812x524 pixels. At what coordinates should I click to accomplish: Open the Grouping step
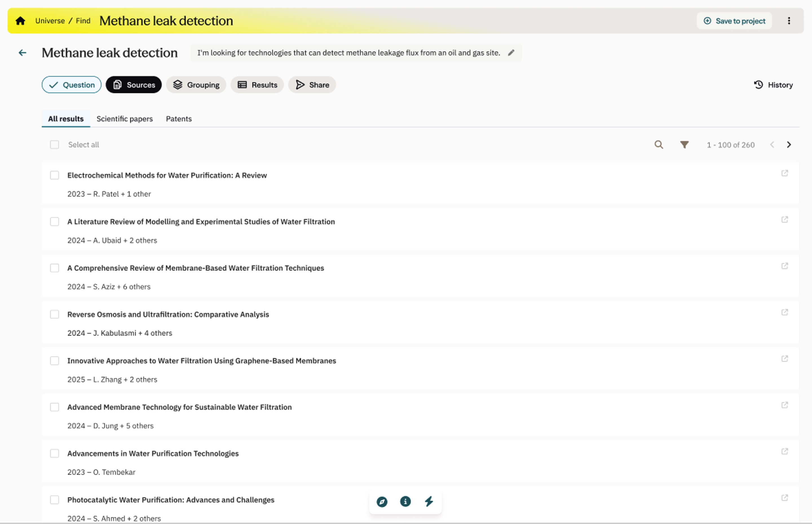(196, 85)
